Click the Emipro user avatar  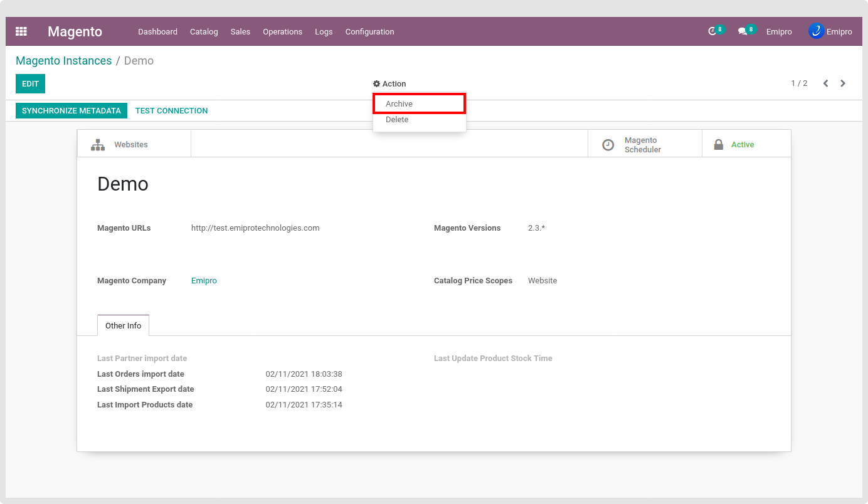coord(816,31)
